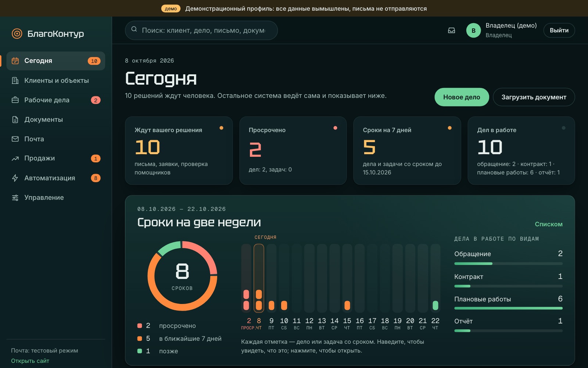
Task: Click the Новое дело button
Action: pyautogui.click(x=462, y=97)
